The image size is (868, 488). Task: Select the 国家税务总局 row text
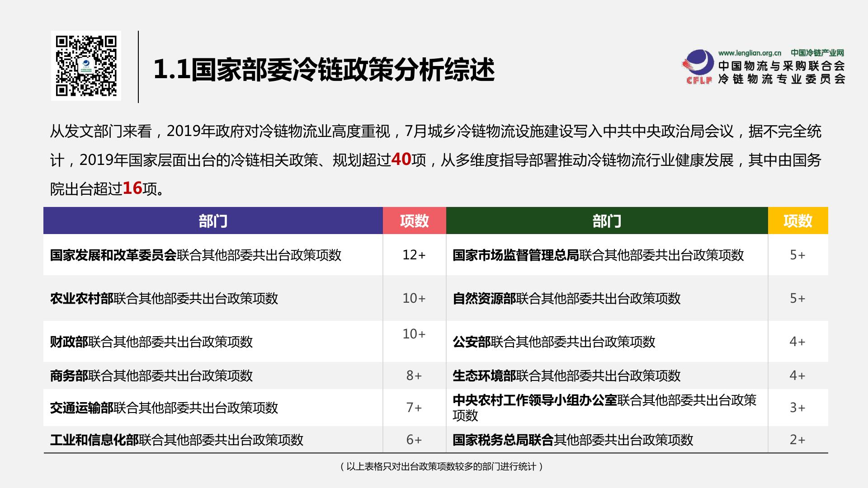point(573,440)
